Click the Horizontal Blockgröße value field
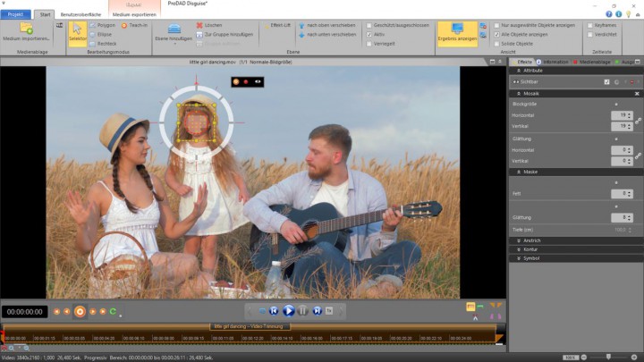Viewport: 644px width, 362px height. pyautogui.click(x=621, y=115)
